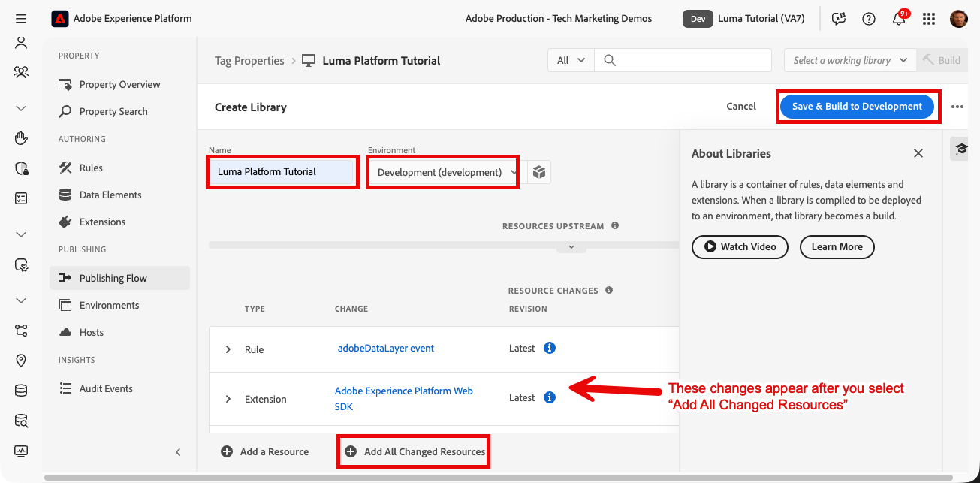Show info for Resources Upstream
Viewport: 980px width, 483px height.
point(615,225)
